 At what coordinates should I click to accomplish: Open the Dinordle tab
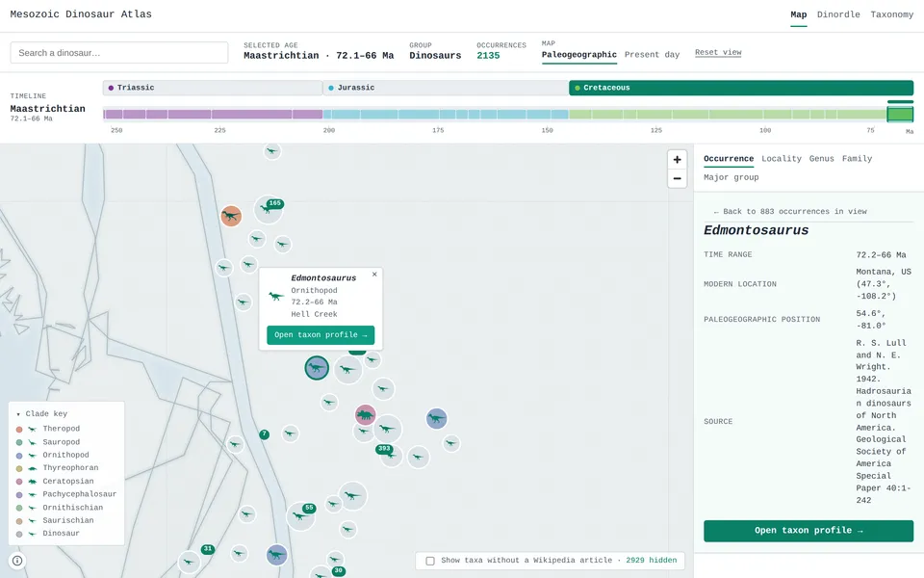[838, 14]
